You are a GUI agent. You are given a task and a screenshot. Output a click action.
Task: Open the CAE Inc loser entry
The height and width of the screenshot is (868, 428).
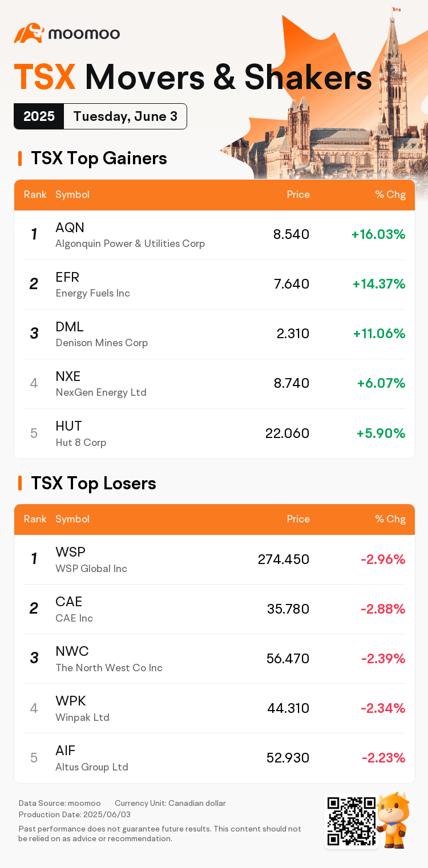[x=214, y=609]
